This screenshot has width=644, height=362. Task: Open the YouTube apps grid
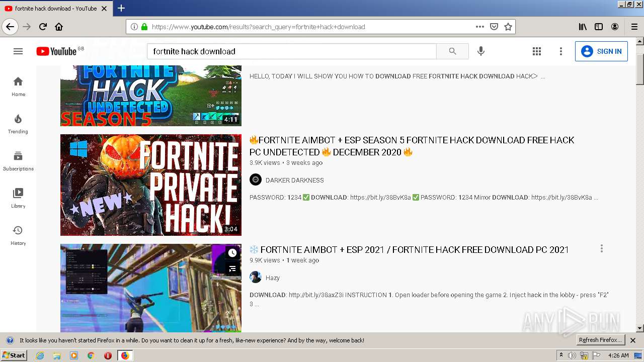click(x=537, y=51)
